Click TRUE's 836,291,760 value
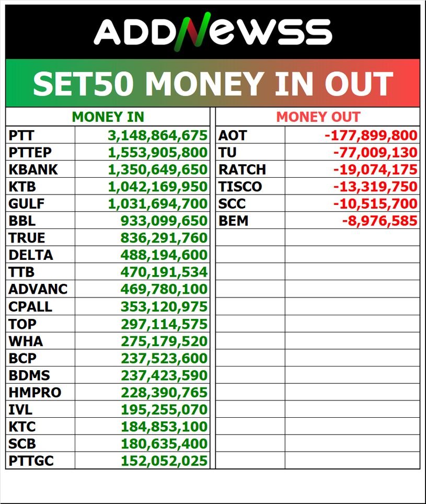Viewport: 426px width, 504px height. (164, 238)
